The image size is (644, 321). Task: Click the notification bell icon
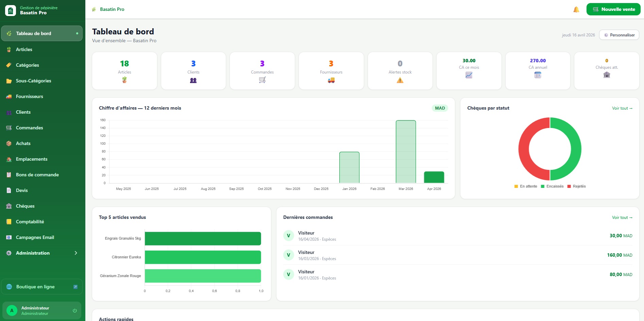point(576,10)
